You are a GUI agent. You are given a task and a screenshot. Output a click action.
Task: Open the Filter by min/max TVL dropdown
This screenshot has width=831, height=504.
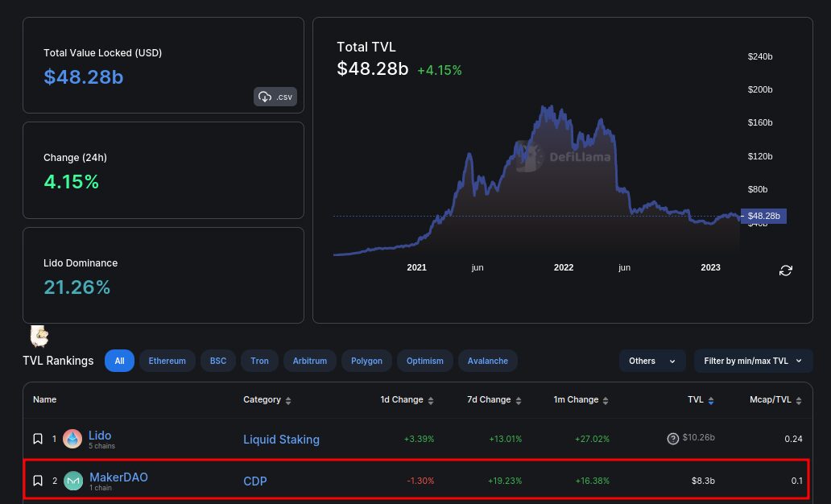click(x=753, y=361)
